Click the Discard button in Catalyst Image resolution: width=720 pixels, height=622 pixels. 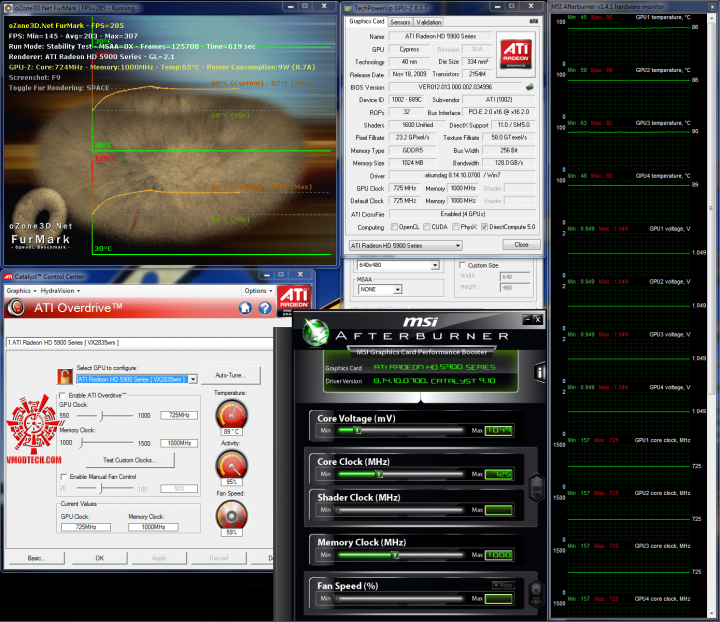click(219, 558)
